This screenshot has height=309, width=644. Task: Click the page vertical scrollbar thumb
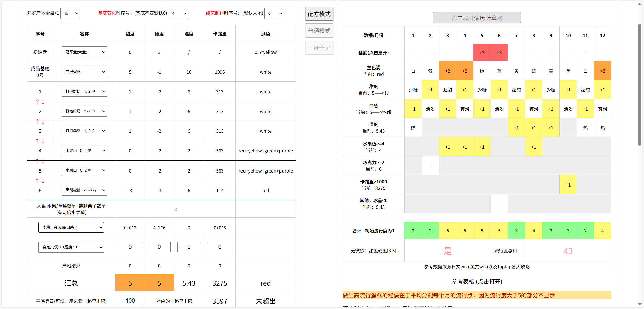click(x=640, y=85)
